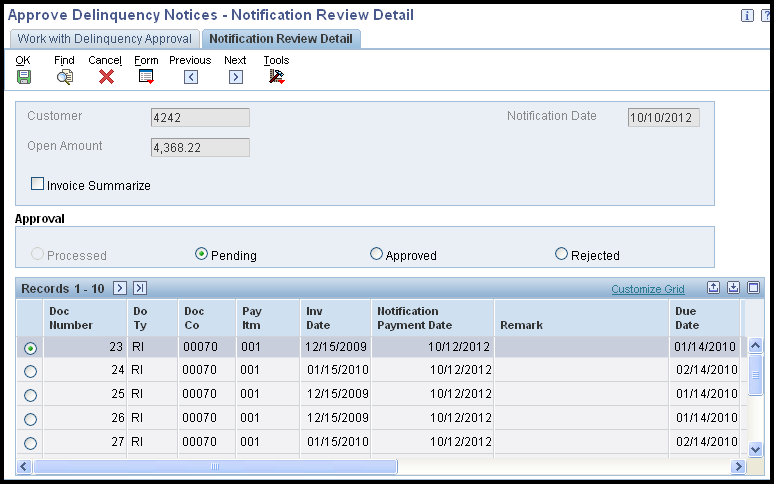774x484 pixels.
Task: Select the Rejected radio option
Action: (x=561, y=254)
